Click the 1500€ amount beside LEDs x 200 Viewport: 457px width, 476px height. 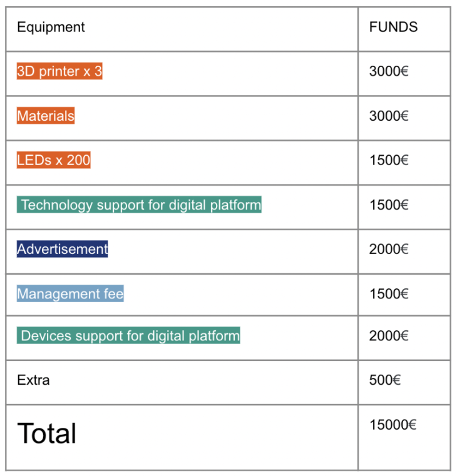[x=389, y=160]
